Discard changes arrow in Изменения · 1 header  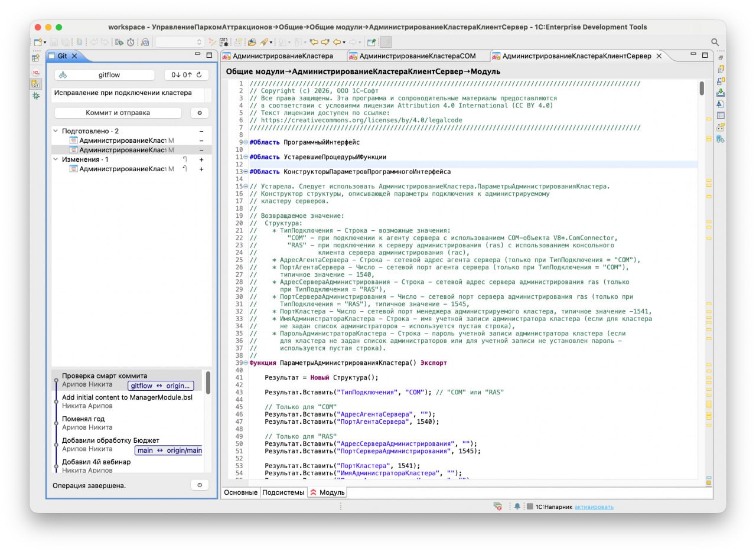(x=184, y=159)
